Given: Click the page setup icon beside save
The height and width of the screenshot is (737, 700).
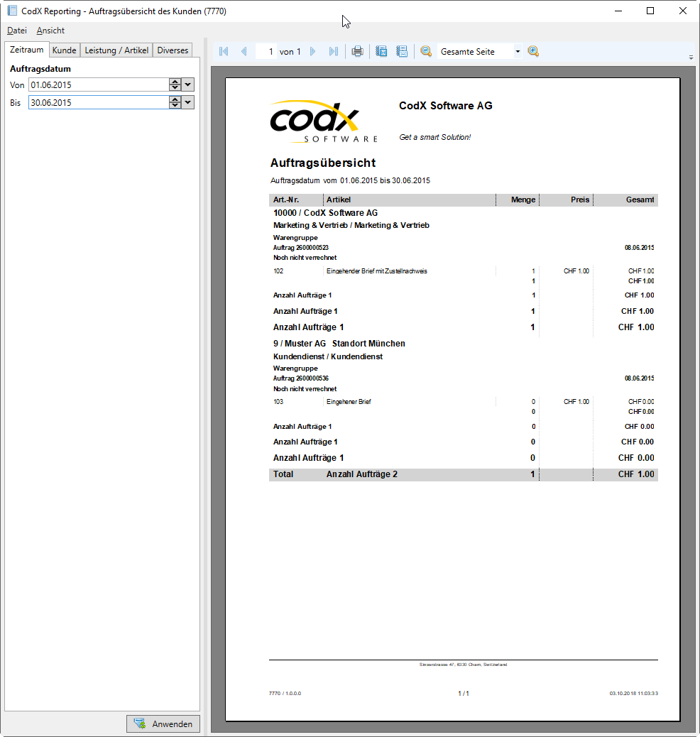Looking at the screenshot, I should 402,52.
